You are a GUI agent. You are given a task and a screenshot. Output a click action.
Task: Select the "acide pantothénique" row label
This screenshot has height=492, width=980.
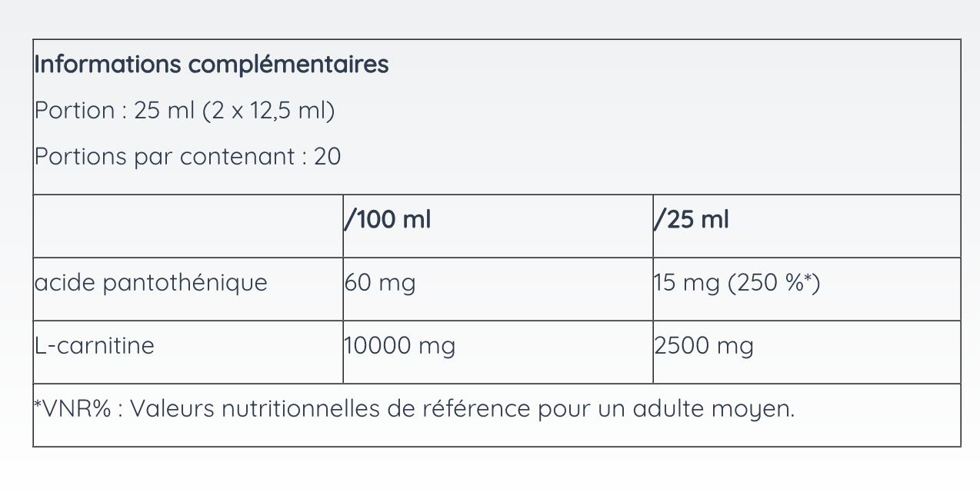(151, 283)
